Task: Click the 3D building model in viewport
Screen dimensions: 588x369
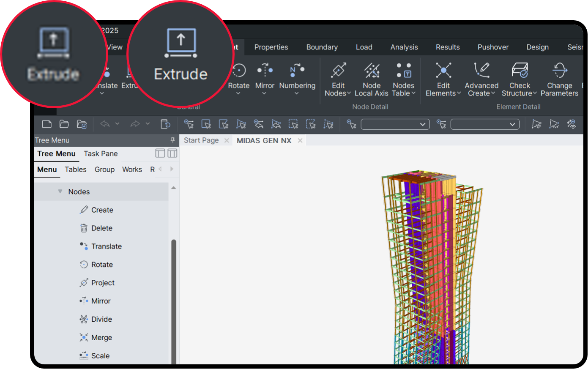Action: coord(431,267)
